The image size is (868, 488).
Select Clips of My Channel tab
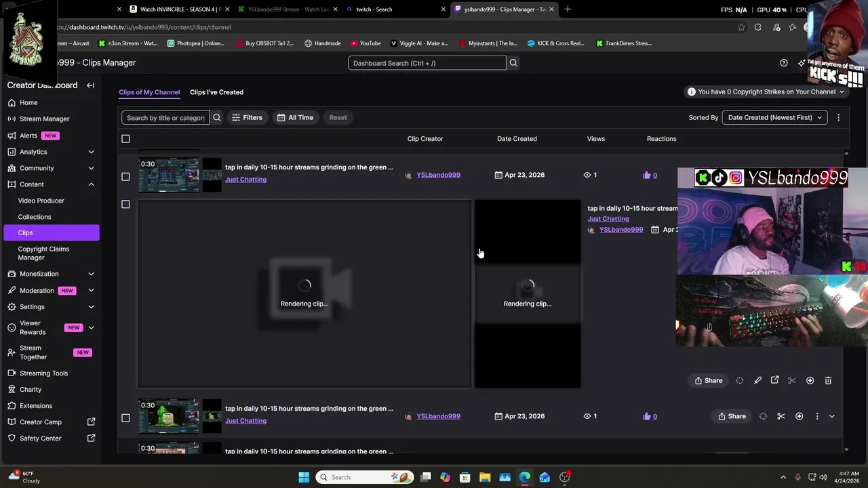[x=149, y=92]
